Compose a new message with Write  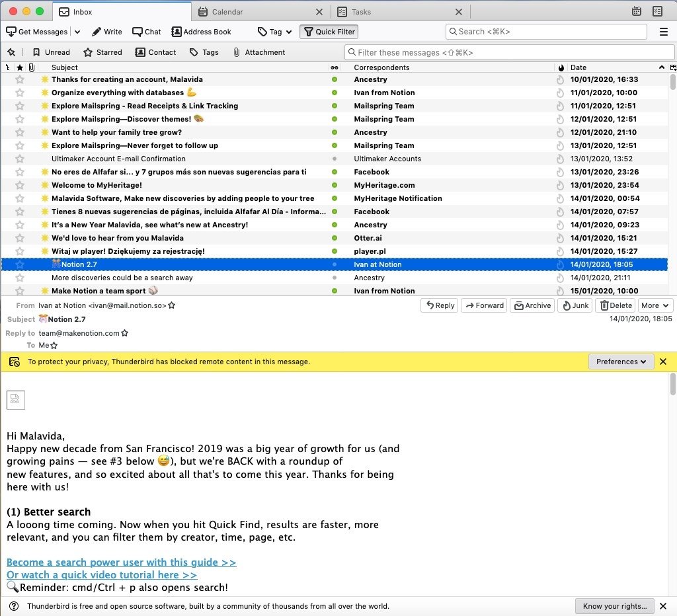107,32
